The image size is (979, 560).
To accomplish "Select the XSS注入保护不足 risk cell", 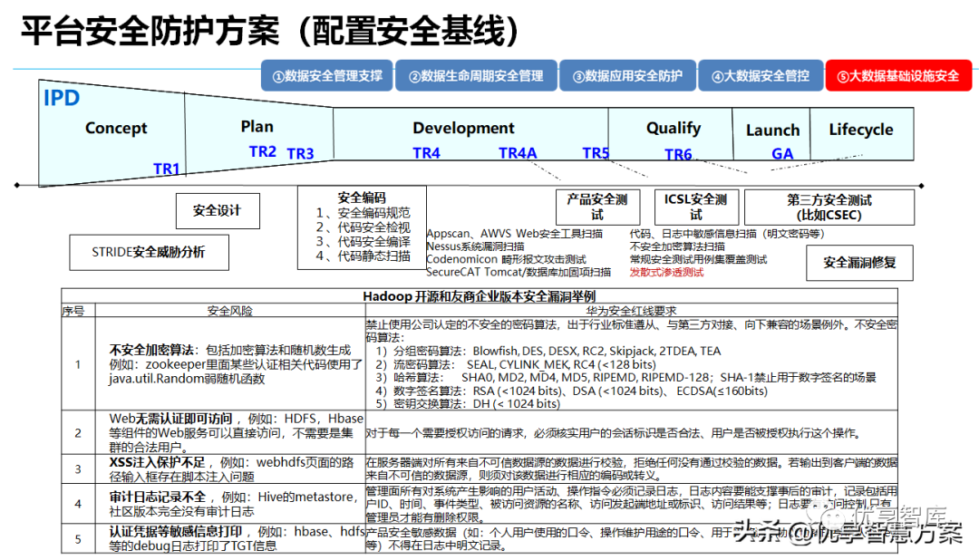I will coord(229,468).
